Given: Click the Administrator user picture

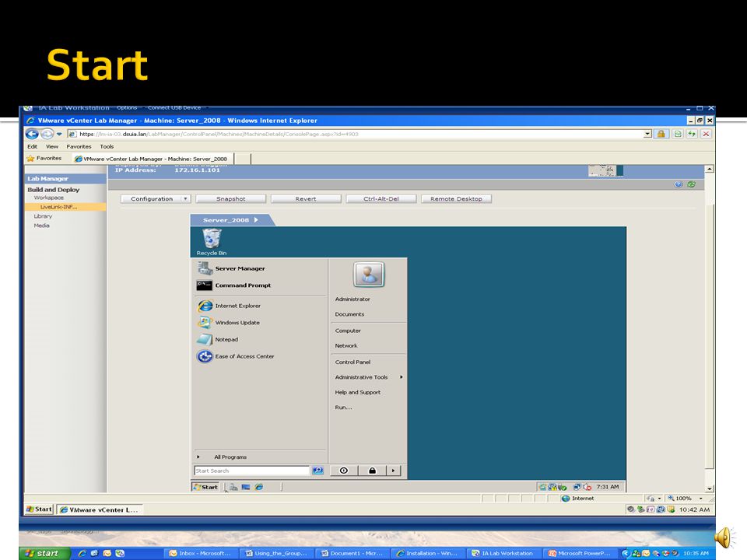Looking at the screenshot, I should click(369, 275).
